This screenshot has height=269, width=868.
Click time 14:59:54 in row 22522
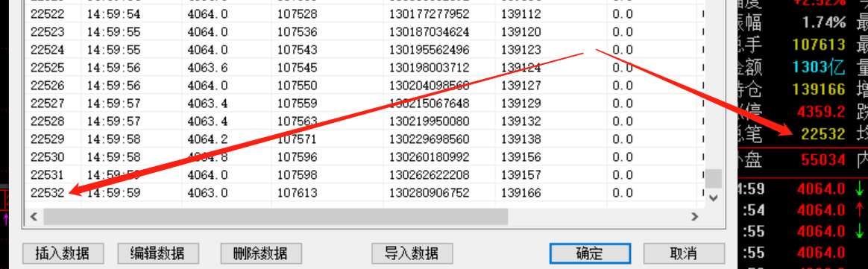113,14
